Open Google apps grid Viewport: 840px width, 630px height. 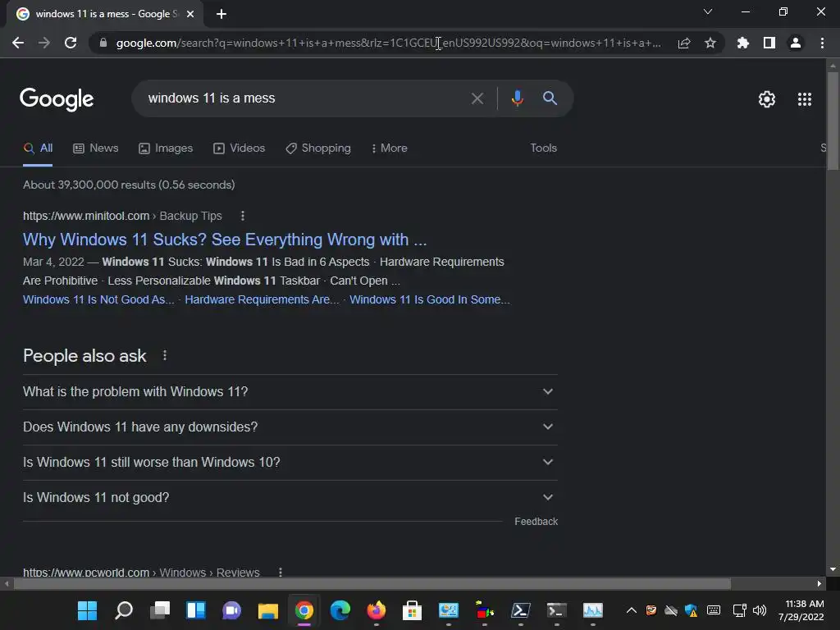(805, 99)
